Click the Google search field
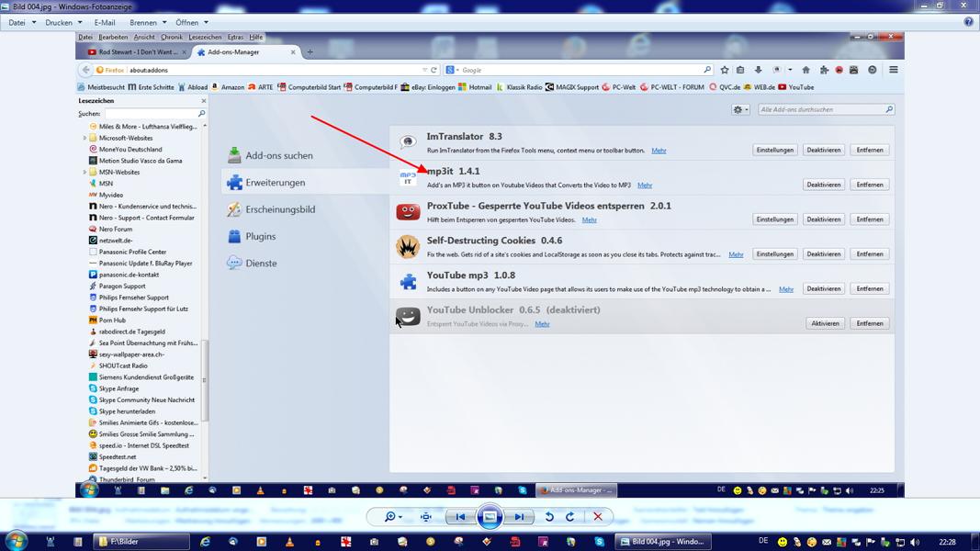This screenshot has width=980, height=551. 578,70
